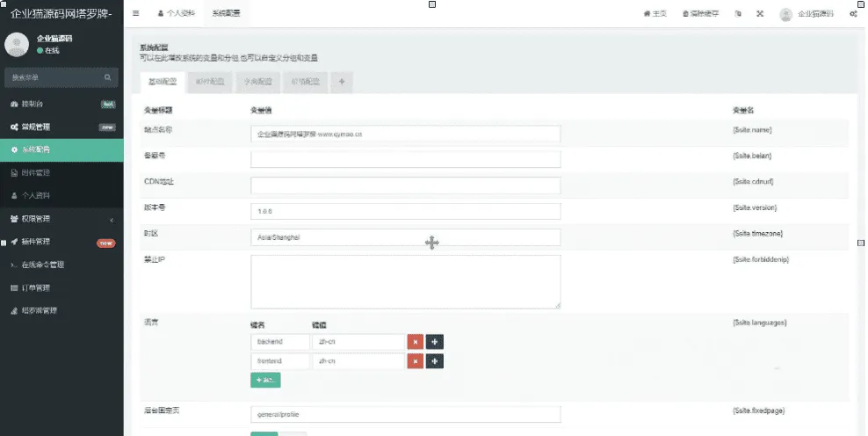Select the 系统配置 sidebar item
The image size is (868, 436).
[x=62, y=149]
